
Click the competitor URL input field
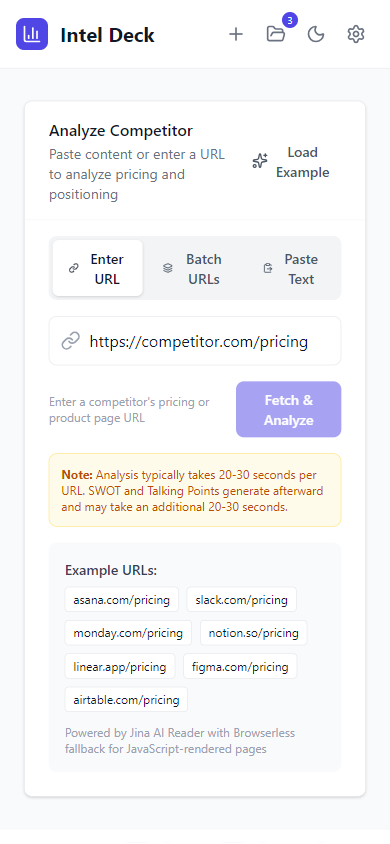tap(195, 341)
